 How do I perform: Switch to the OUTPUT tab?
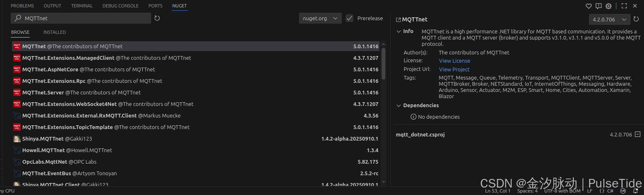point(52,6)
